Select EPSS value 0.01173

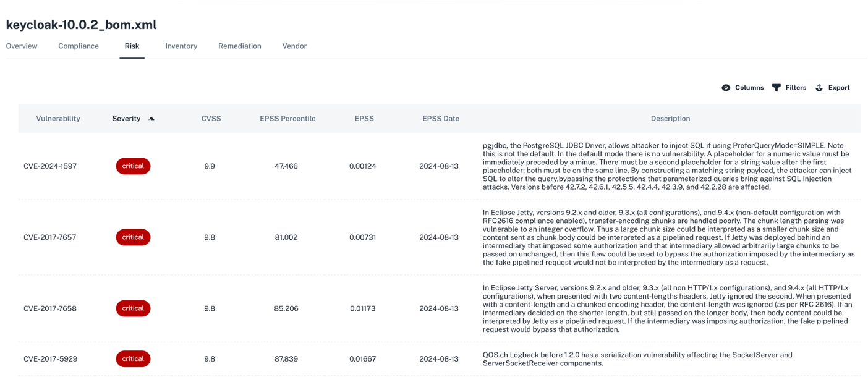[363, 308]
